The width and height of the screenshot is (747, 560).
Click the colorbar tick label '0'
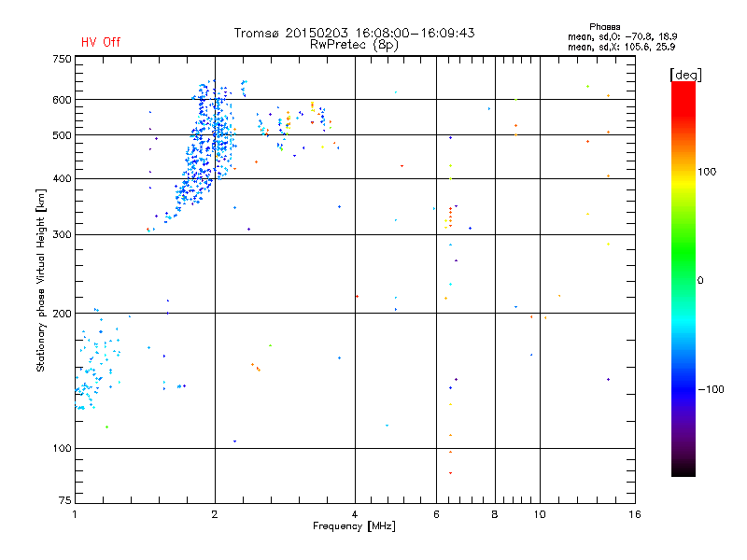coord(699,281)
